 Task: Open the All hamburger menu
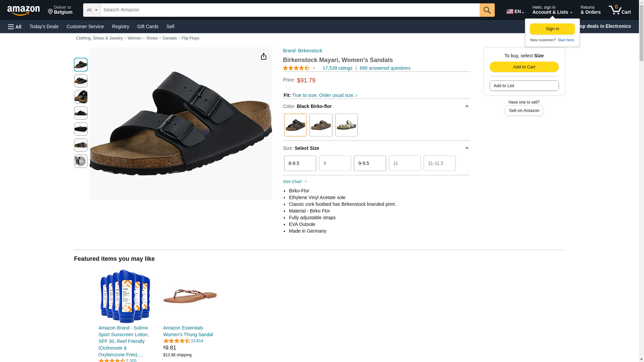pos(15,26)
